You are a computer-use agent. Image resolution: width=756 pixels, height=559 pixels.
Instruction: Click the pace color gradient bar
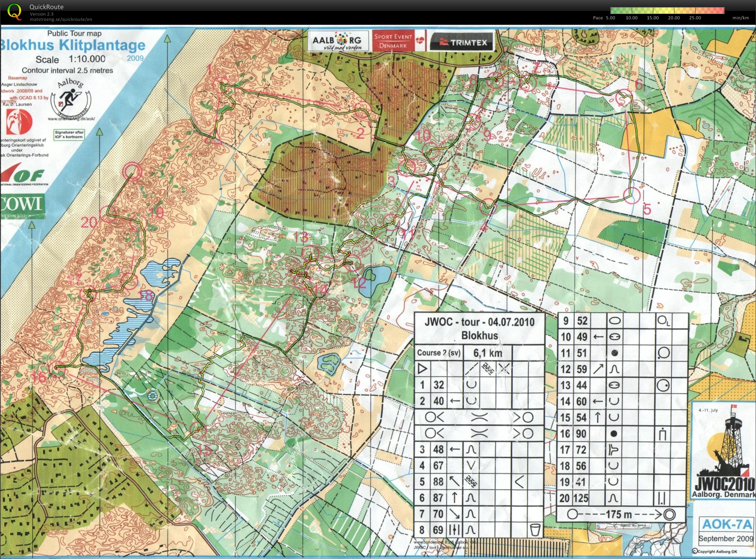(x=667, y=11)
